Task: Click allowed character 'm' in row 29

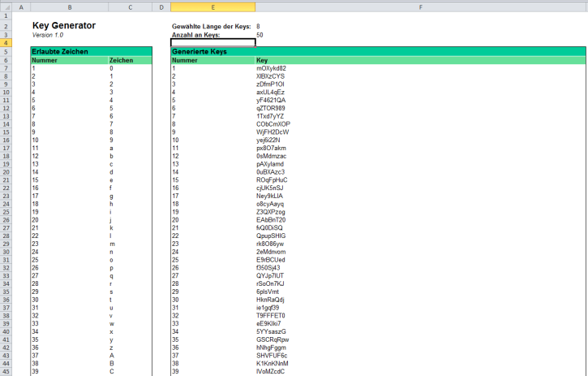Action: (112, 244)
